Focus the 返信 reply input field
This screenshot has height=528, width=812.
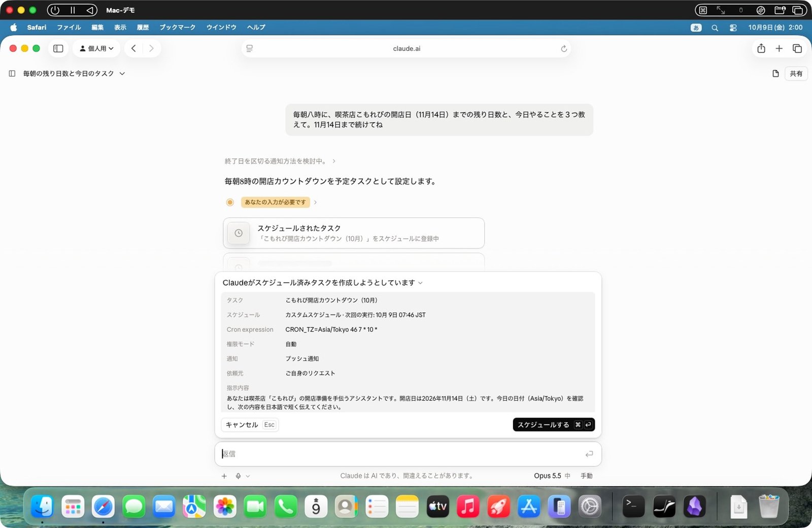tap(408, 454)
